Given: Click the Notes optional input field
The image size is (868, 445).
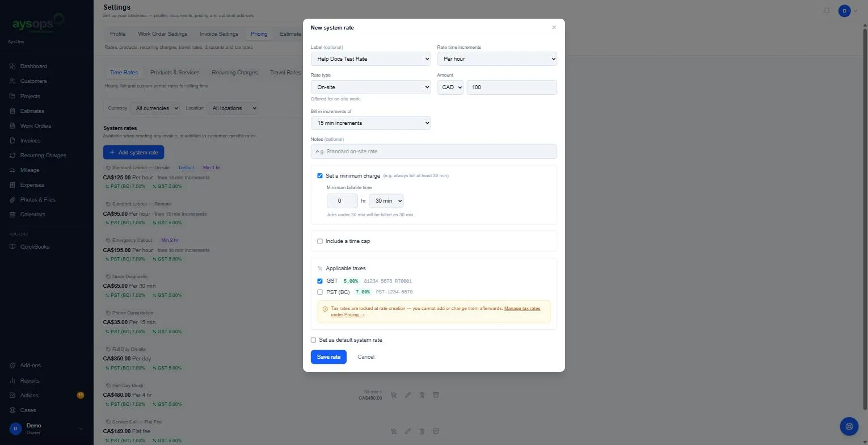Looking at the screenshot, I should (x=433, y=152).
